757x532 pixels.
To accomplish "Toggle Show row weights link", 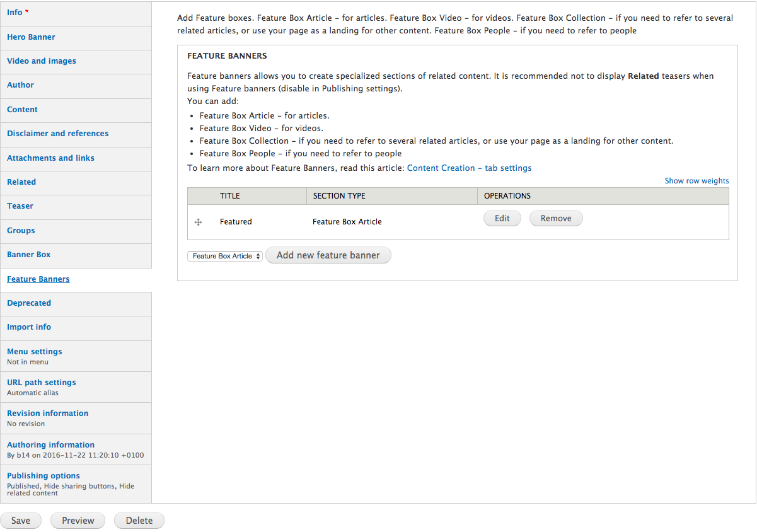I will (696, 181).
